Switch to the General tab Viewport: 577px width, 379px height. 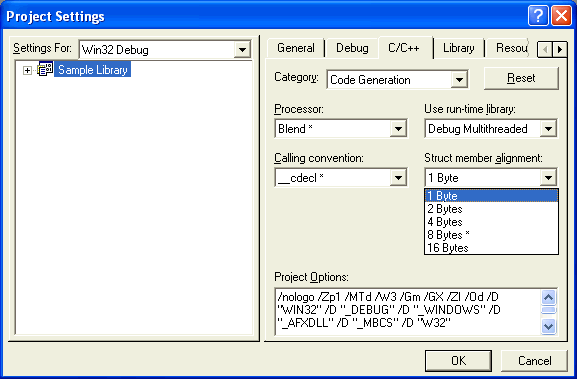click(x=295, y=48)
